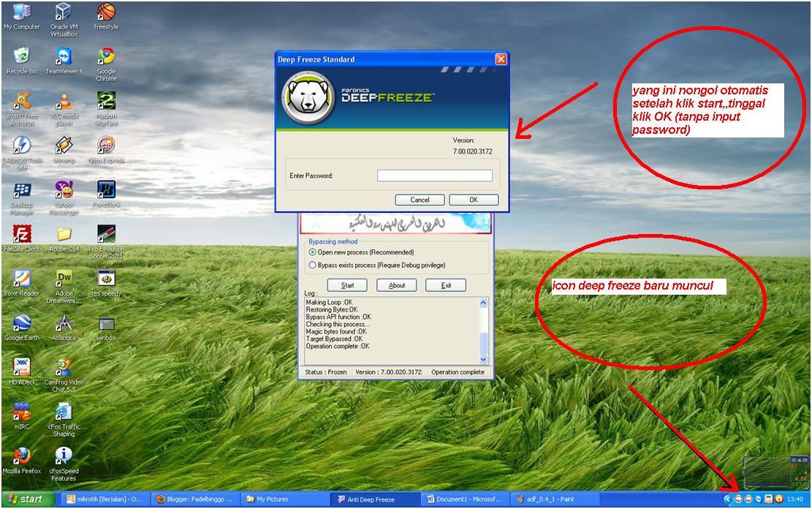Click Start in Anti Deep Freeze window

[347, 285]
